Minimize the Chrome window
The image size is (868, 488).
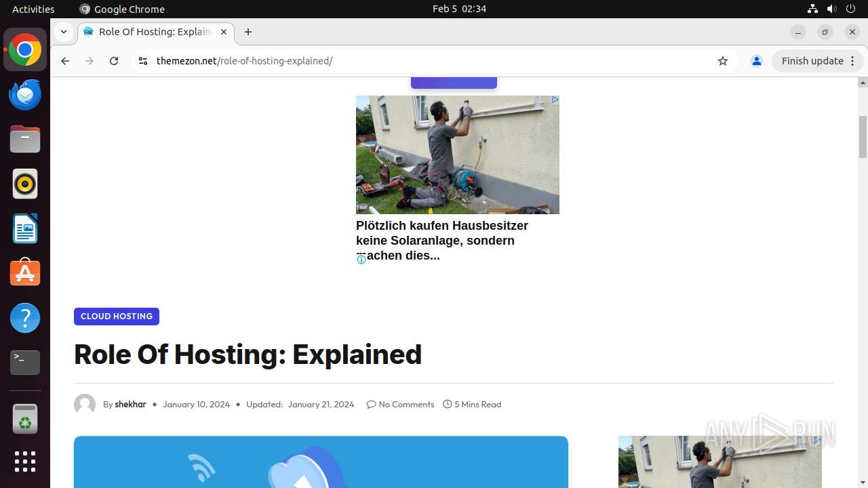point(798,32)
